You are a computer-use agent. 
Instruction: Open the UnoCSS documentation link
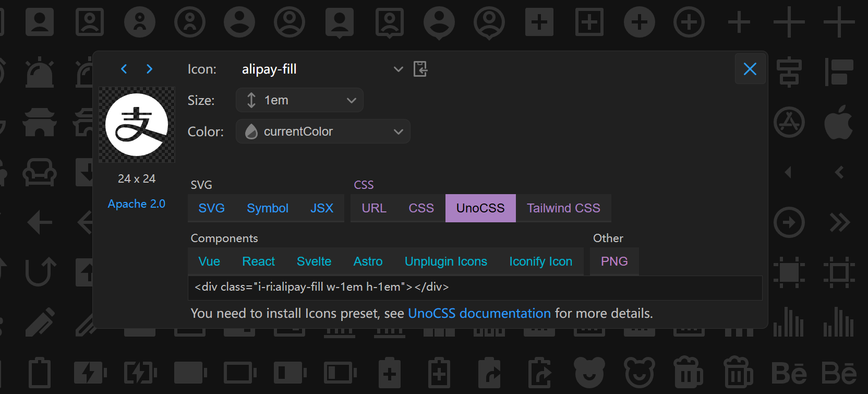click(479, 313)
